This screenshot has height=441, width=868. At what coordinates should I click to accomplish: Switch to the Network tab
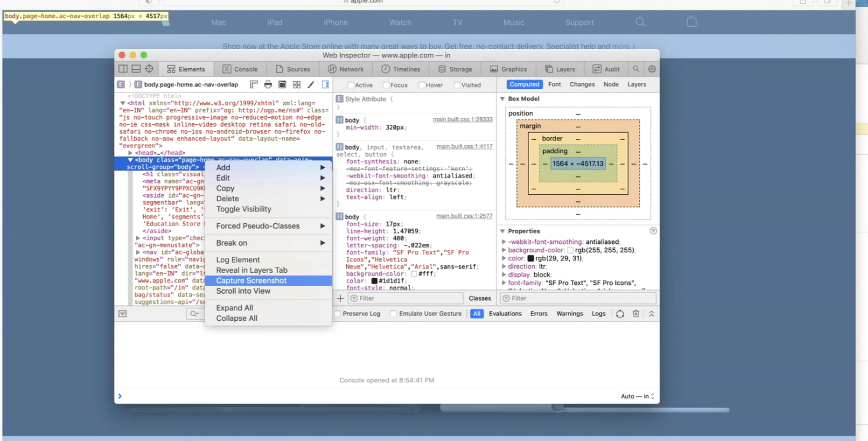[x=346, y=69]
